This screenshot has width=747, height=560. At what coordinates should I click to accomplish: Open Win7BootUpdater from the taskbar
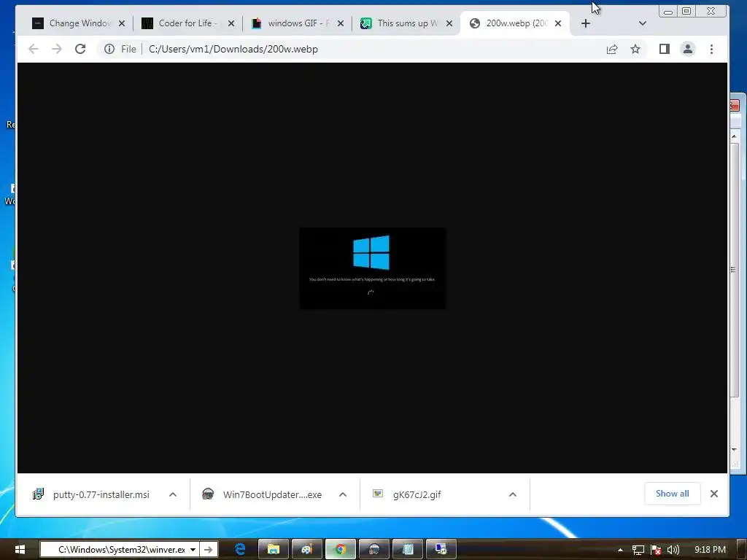pyautogui.click(x=374, y=550)
